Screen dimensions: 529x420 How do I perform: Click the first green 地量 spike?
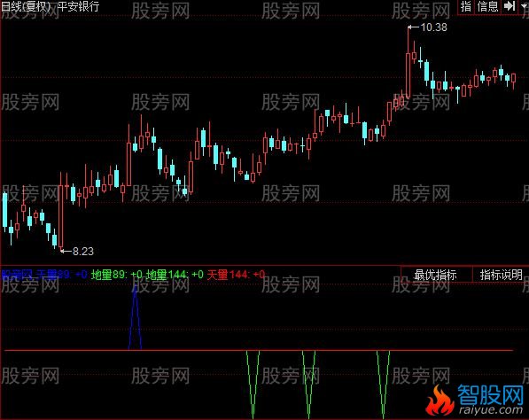253,384
